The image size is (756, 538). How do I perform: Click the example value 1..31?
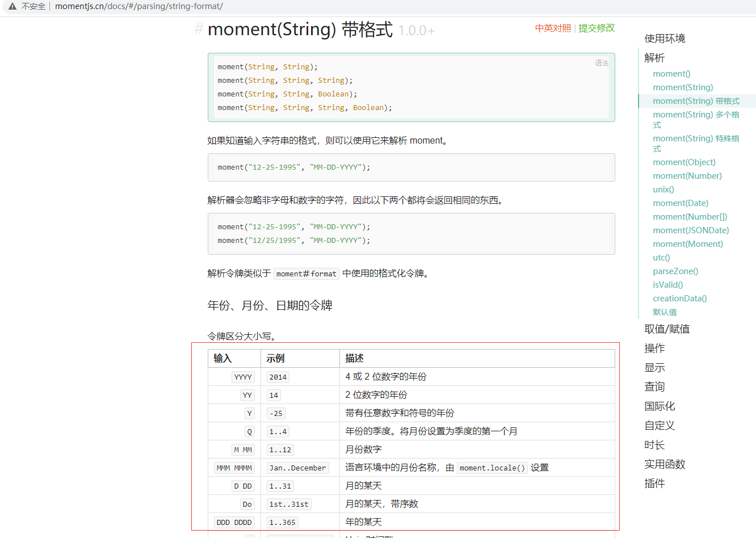click(x=280, y=486)
